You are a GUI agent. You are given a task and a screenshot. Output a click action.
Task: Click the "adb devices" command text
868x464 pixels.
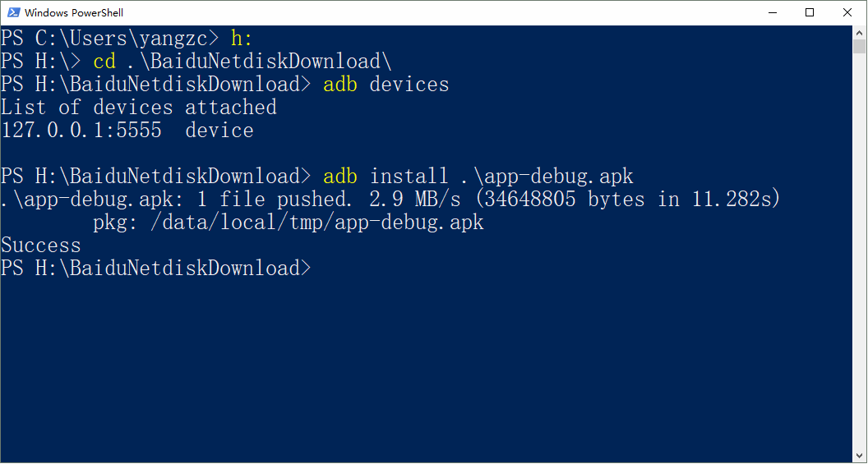coord(386,85)
